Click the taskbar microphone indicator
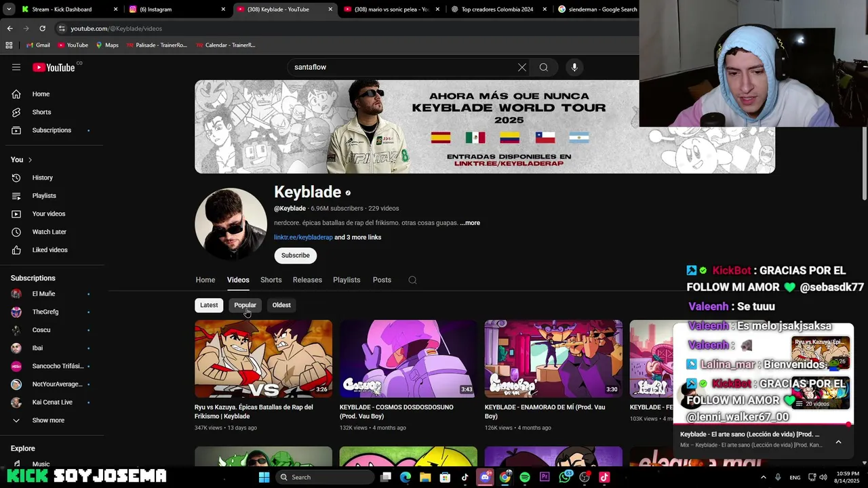The height and width of the screenshot is (488, 868). [x=778, y=477]
